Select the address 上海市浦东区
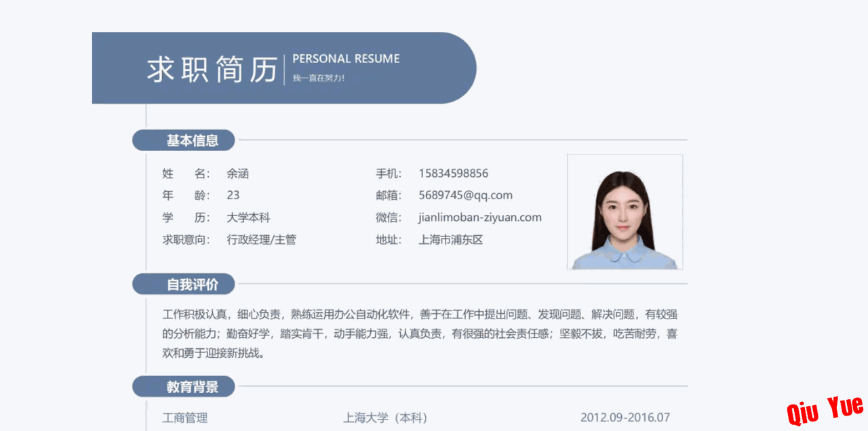868x431 pixels. pos(451,240)
